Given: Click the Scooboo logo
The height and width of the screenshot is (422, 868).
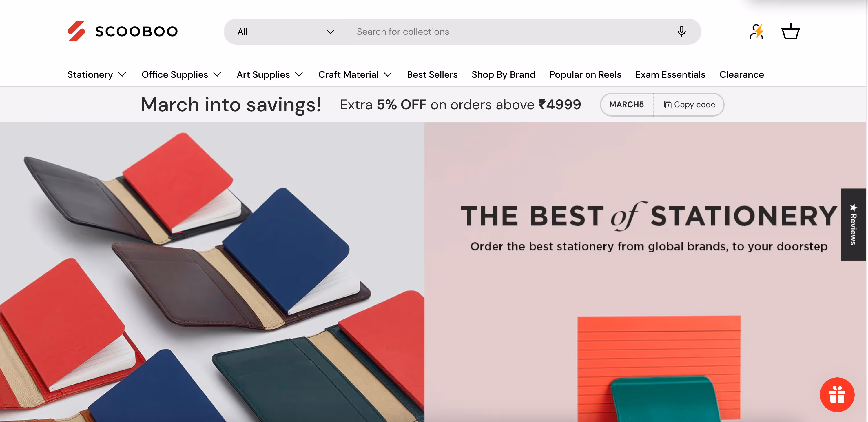Looking at the screenshot, I should (x=123, y=31).
